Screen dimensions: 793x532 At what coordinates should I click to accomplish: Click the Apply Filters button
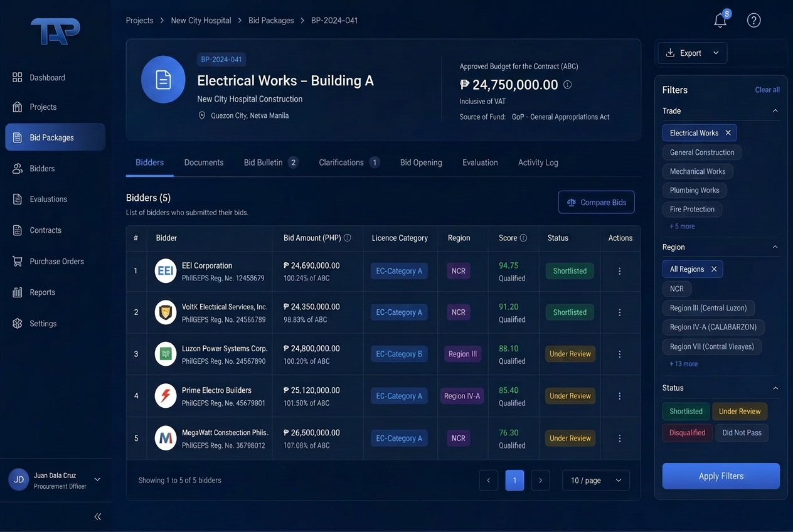tap(721, 476)
